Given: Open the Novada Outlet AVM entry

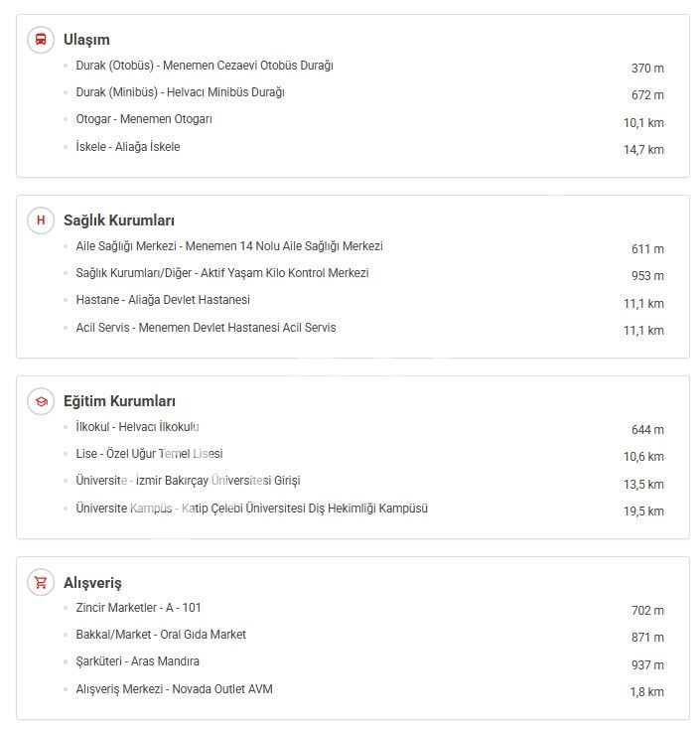Looking at the screenshot, I should click(x=174, y=689).
